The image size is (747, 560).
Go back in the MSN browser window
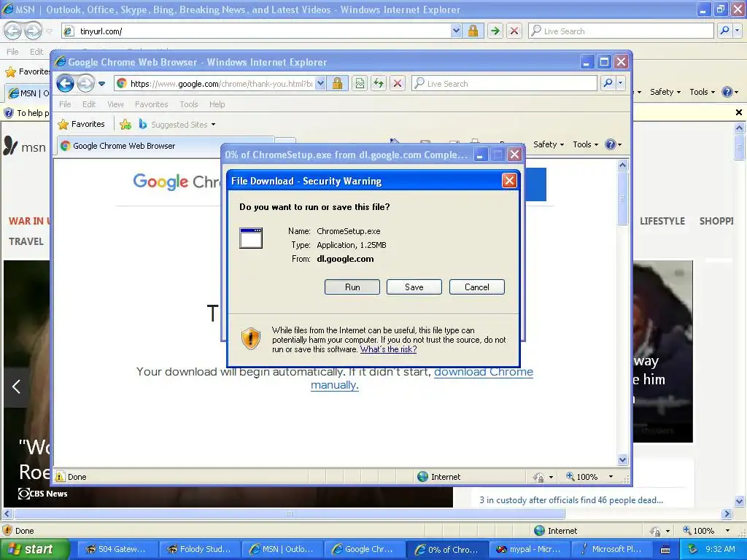click(12, 31)
